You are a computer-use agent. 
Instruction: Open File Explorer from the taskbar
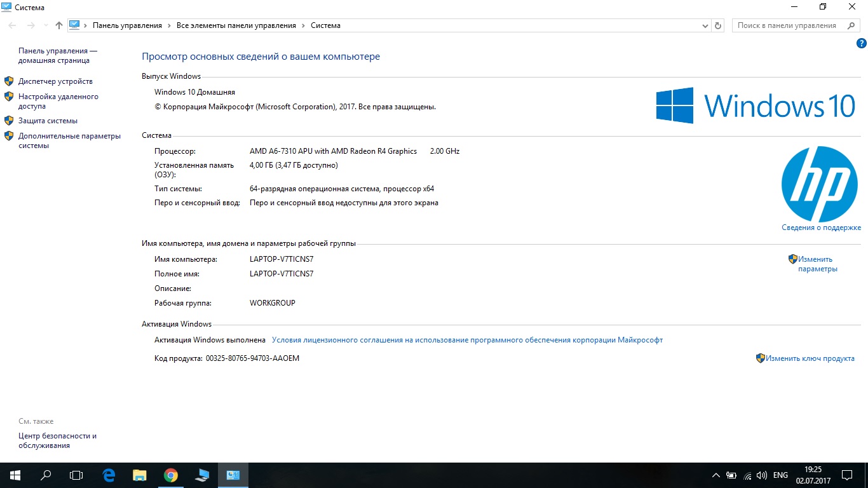click(140, 475)
